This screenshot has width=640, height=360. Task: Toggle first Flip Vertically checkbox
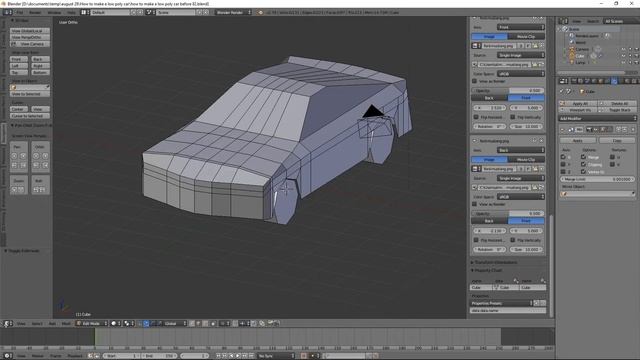pos(513,117)
